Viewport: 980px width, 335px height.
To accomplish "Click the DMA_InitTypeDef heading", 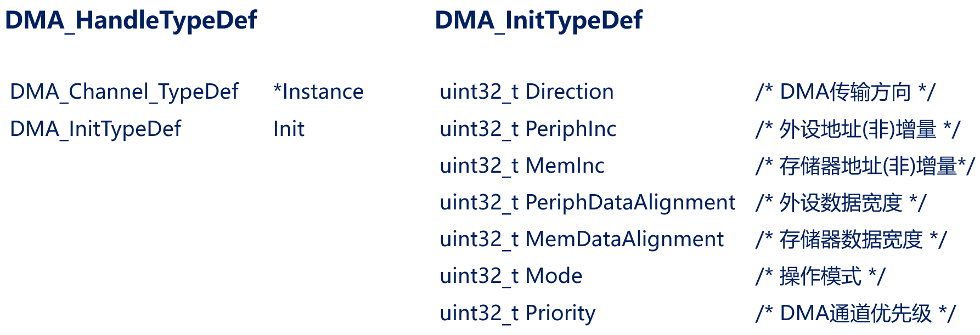I will [538, 21].
